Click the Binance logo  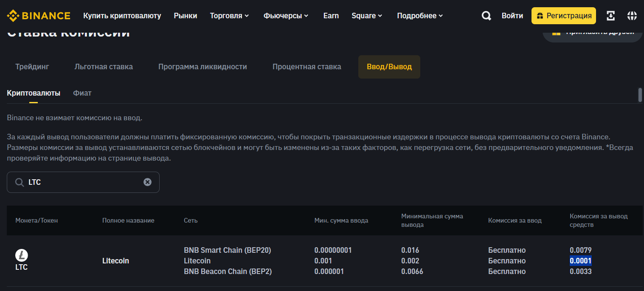(x=39, y=16)
